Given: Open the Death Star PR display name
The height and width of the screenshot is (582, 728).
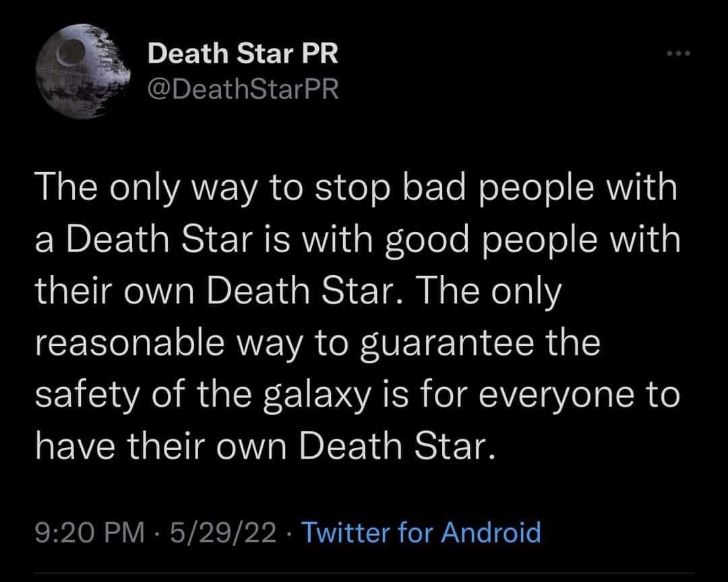Looking at the screenshot, I should click(x=243, y=54).
